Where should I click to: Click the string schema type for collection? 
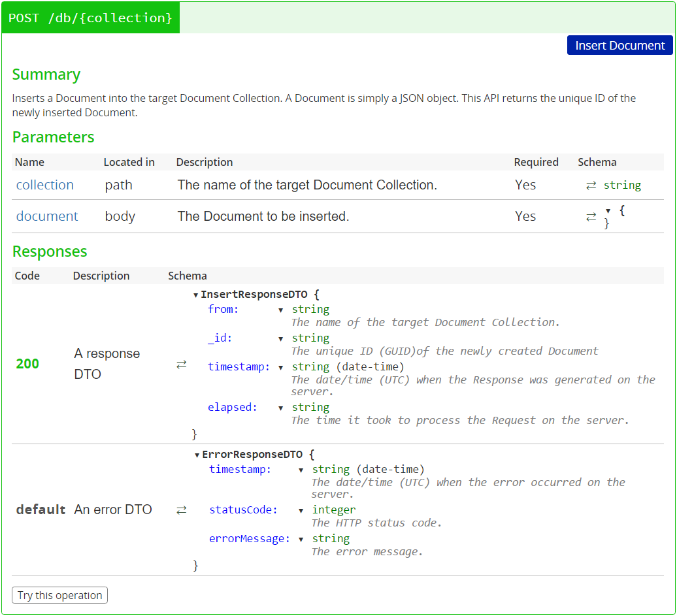[622, 185]
